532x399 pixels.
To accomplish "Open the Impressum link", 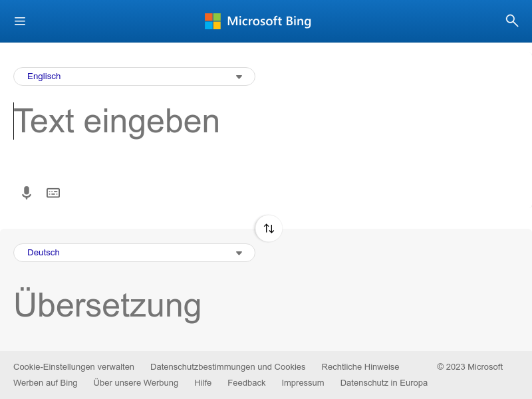I will point(303,383).
